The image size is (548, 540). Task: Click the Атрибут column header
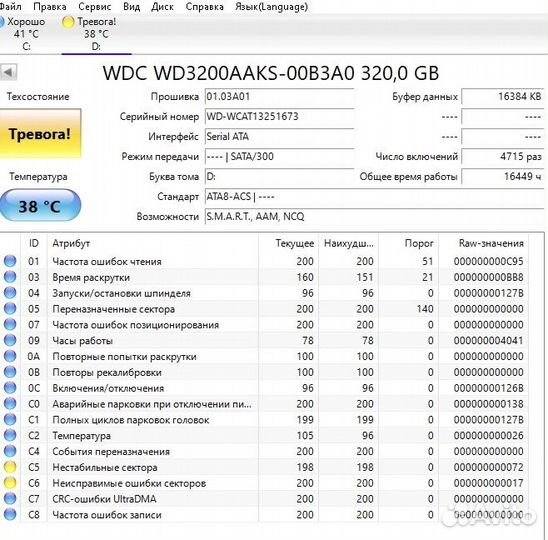(153, 243)
